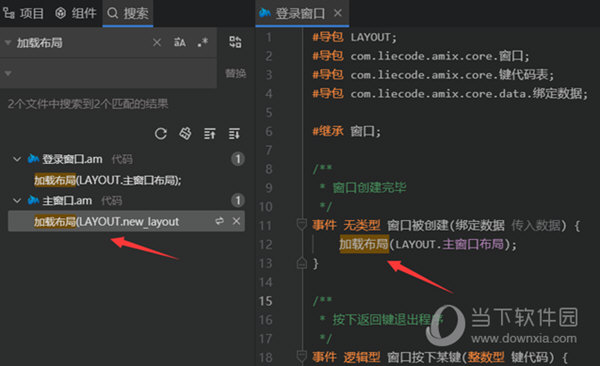The height and width of the screenshot is (366, 600).
Task: Click match count badge for 主窗口.am
Action: pyautogui.click(x=238, y=200)
